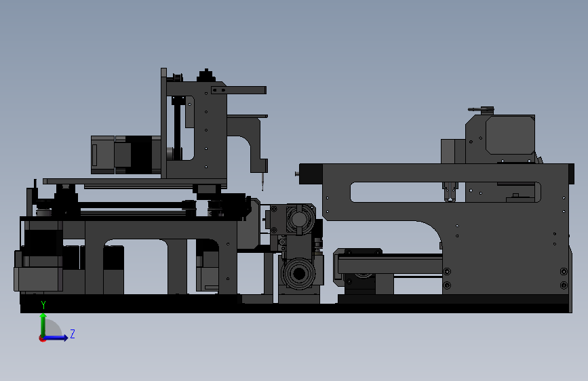Image resolution: width=588 pixels, height=381 pixels.
Task: Select the lever handle on top of right assembly
Action: tap(481, 110)
